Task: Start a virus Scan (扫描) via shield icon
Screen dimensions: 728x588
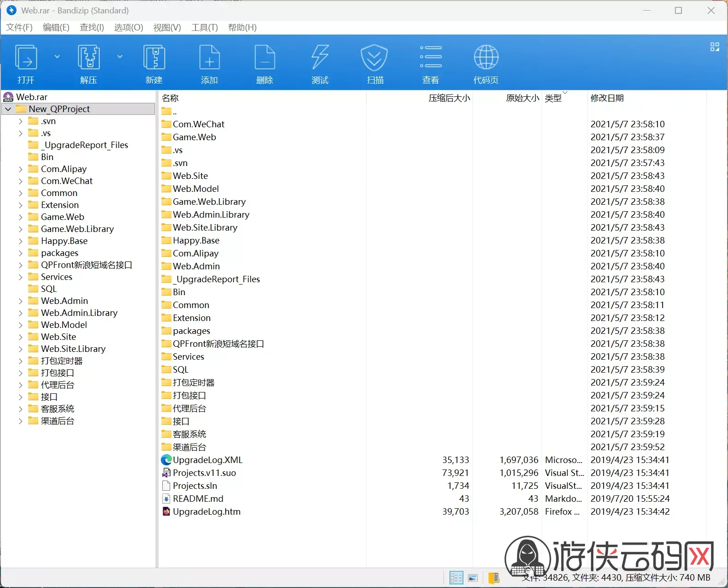Action: tap(375, 64)
